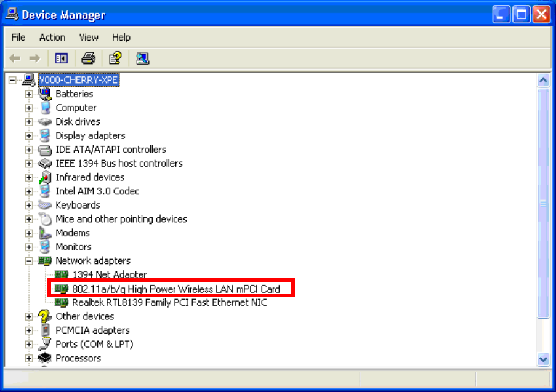Screen dimensions: 556x392
Task: Expand the Ports (COM & LPT) node
Action: pos(29,345)
